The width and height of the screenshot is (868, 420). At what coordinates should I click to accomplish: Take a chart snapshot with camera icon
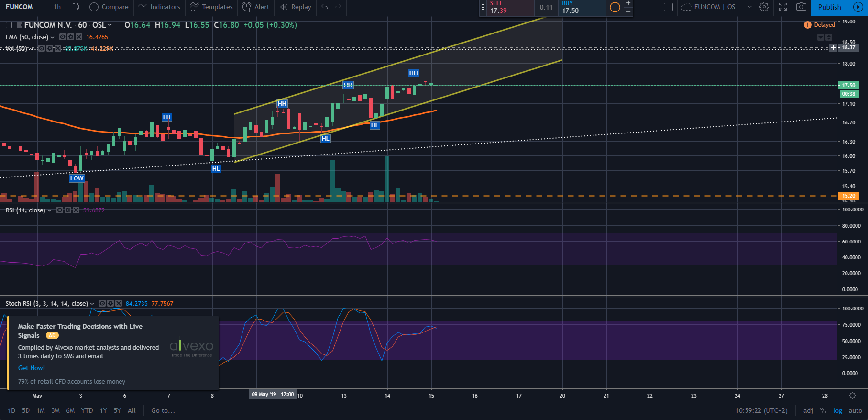(801, 7)
